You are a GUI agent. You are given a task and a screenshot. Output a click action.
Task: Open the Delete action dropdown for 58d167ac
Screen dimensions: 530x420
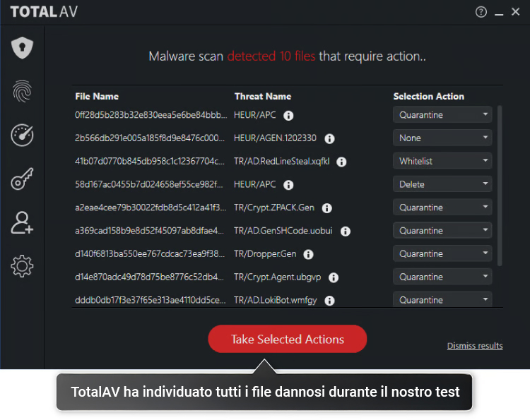pos(442,184)
